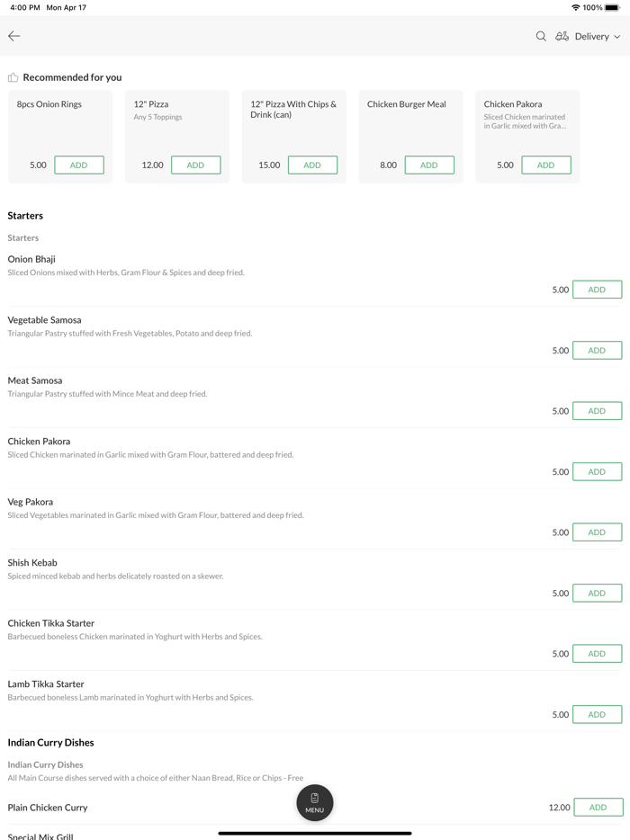The image size is (630, 840).
Task: Add Vegetable Samosa starter
Action: click(x=597, y=350)
